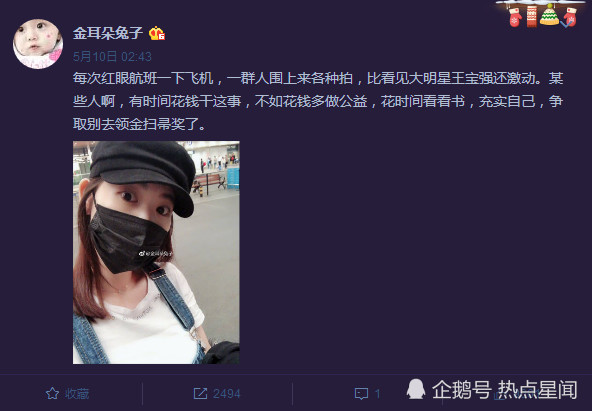
Task: Click the Weibo watermark on the photo
Action: point(156,254)
